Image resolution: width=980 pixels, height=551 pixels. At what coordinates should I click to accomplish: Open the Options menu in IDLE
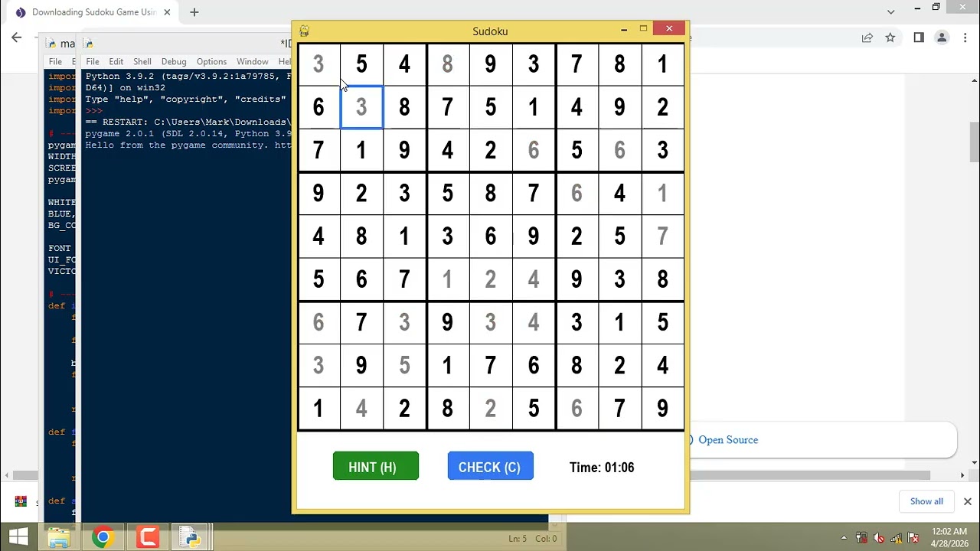point(211,61)
